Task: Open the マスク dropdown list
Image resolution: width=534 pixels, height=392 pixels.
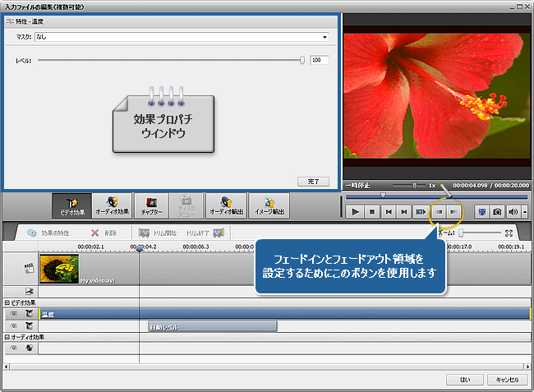Action: pyautogui.click(x=325, y=37)
